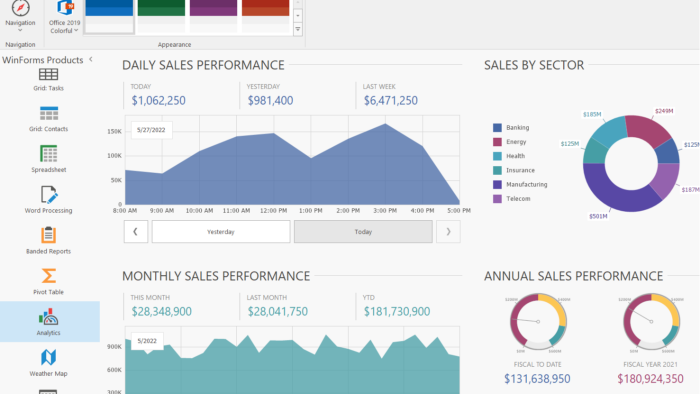Open the Spreadsheet module
700x394 pixels.
pyautogui.click(x=48, y=159)
